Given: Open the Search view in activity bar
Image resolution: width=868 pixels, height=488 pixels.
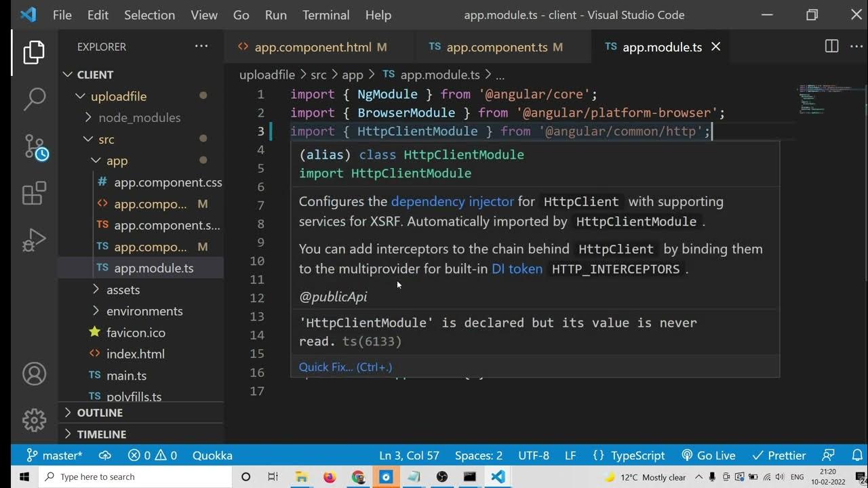Looking at the screenshot, I should pos(34,99).
